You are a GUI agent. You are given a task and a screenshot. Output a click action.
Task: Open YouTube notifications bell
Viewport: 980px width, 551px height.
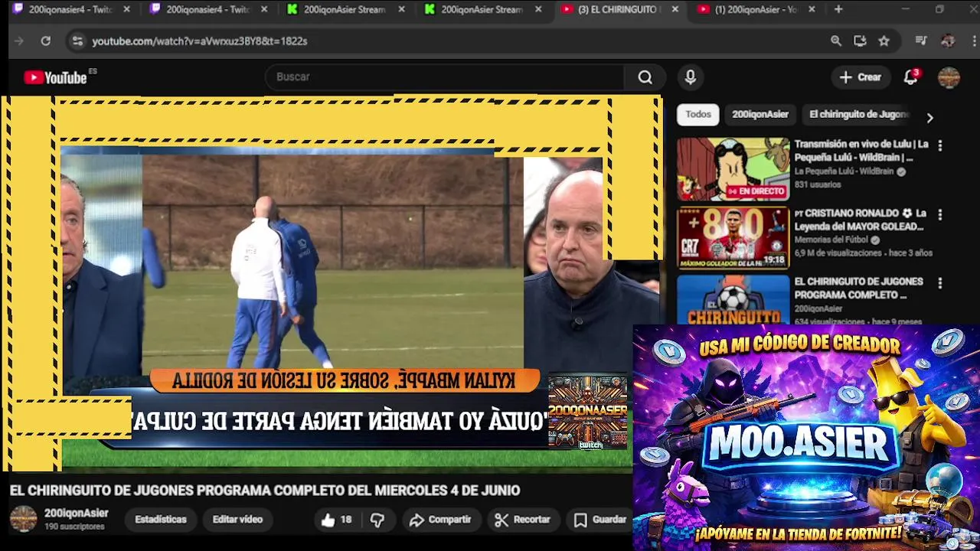point(910,77)
